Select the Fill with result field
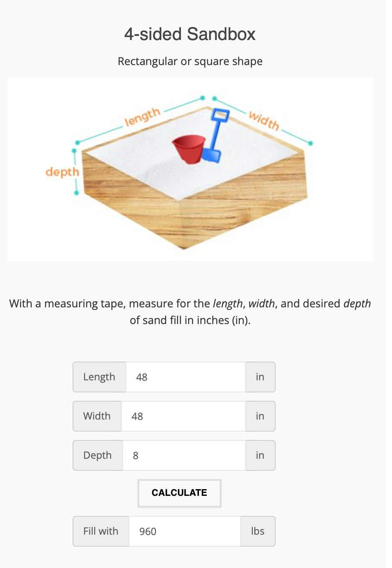The height and width of the screenshot is (568, 392). point(185,531)
